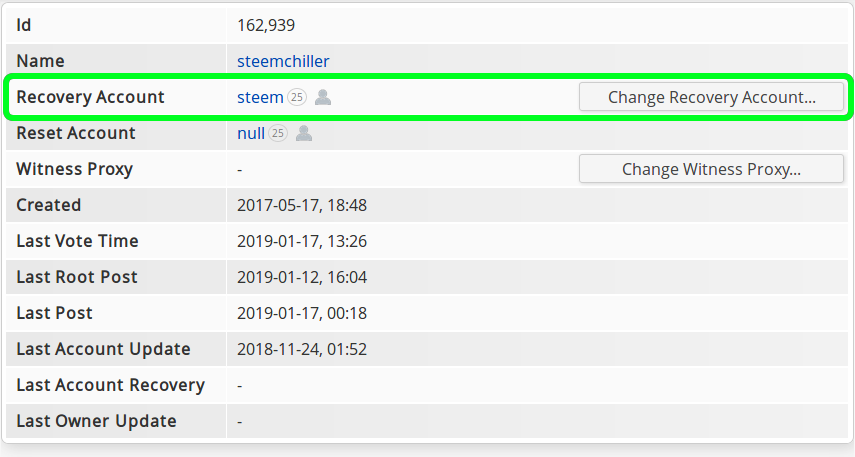Select the Id value 162,939
855x457 pixels.
(x=265, y=25)
